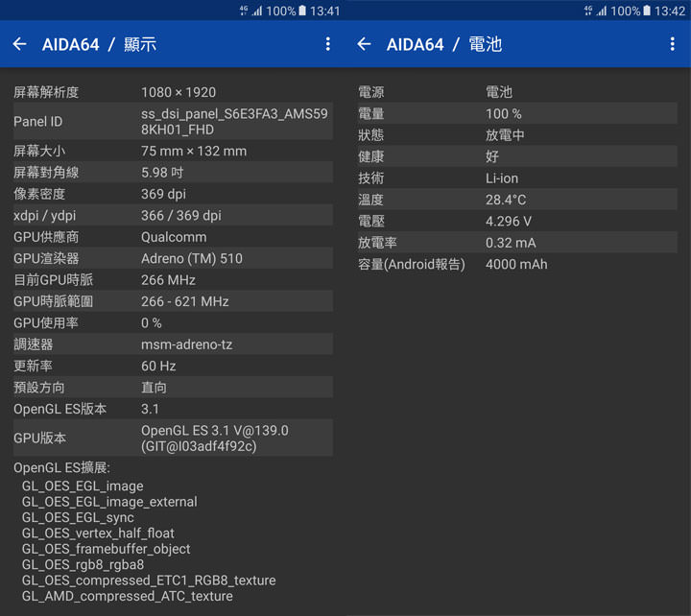Select the 屏幕解析度 row showing 1080 × 1920
Viewport: 691px width, 616px height.
coord(173,92)
